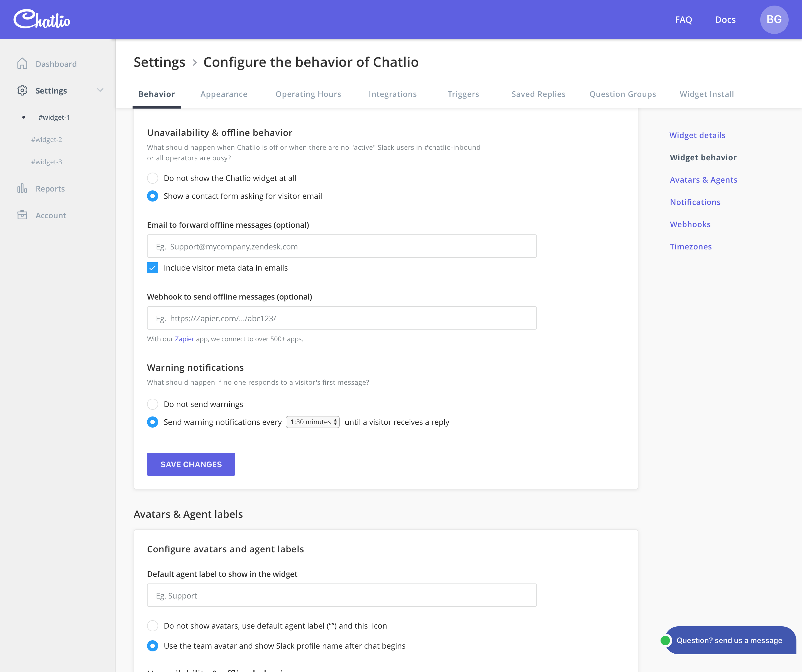This screenshot has height=672, width=802.
Task: Open the Widget Install tab
Action: 707,94
